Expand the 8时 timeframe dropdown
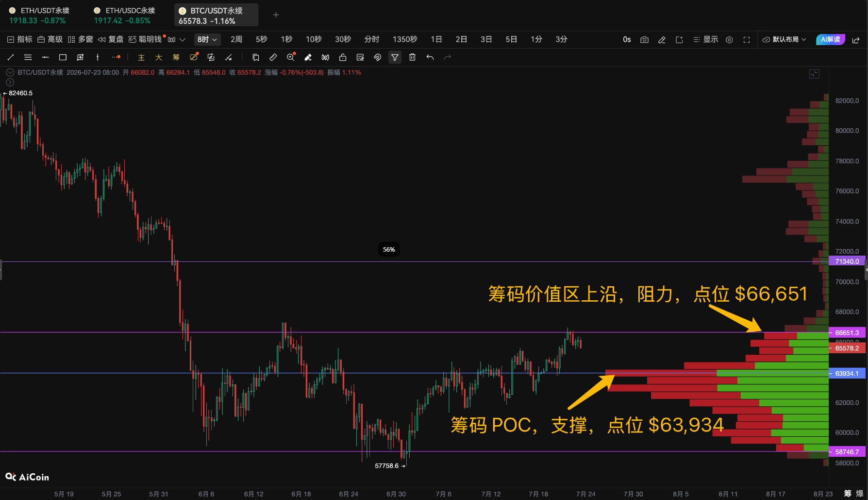 (x=207, y=39)
